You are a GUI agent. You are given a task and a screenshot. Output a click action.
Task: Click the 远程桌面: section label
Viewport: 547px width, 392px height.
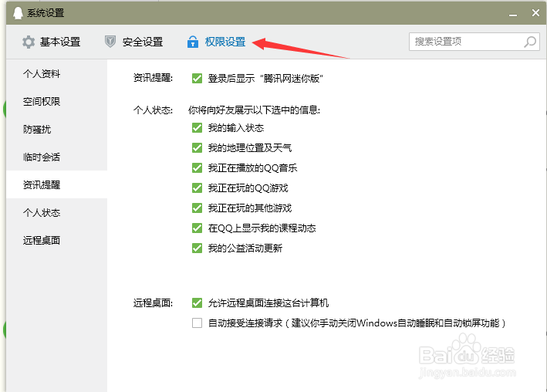click(153, 302)
